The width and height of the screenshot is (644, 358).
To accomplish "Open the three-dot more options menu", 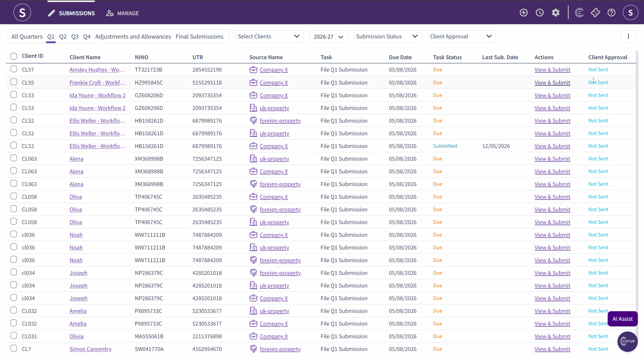I will coord(628,36).
